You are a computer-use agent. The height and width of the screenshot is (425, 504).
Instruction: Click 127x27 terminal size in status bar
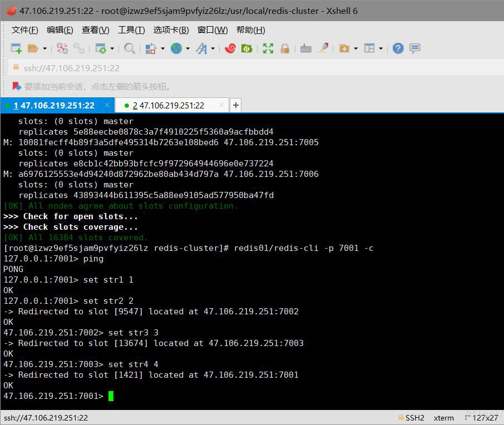[485, 418]
